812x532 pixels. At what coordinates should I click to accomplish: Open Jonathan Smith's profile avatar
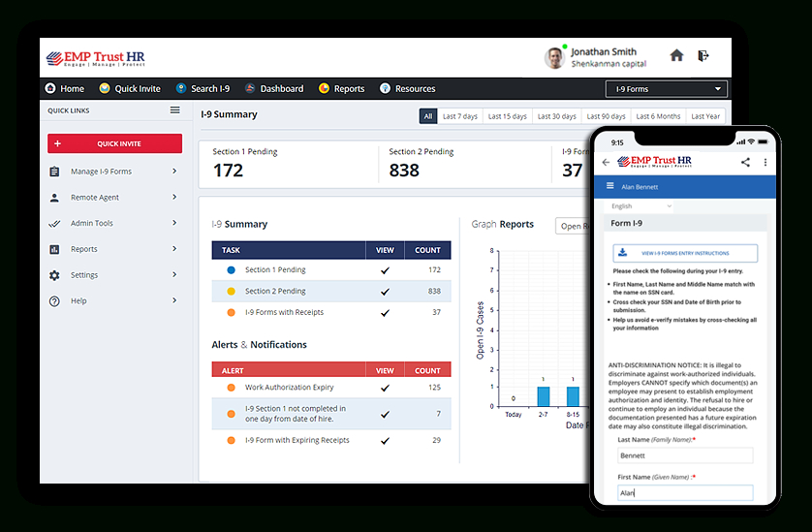tap(554, 58)
